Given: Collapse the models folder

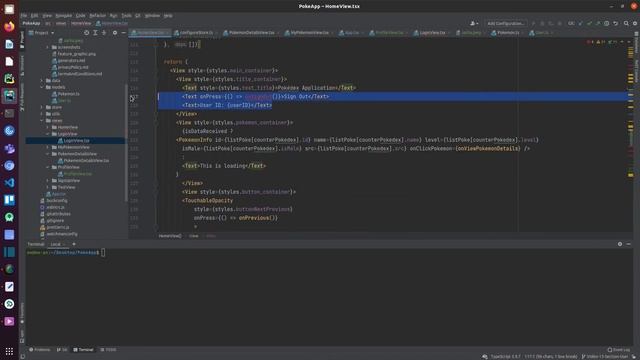Looking at the screenshot, I should [42, 87].
